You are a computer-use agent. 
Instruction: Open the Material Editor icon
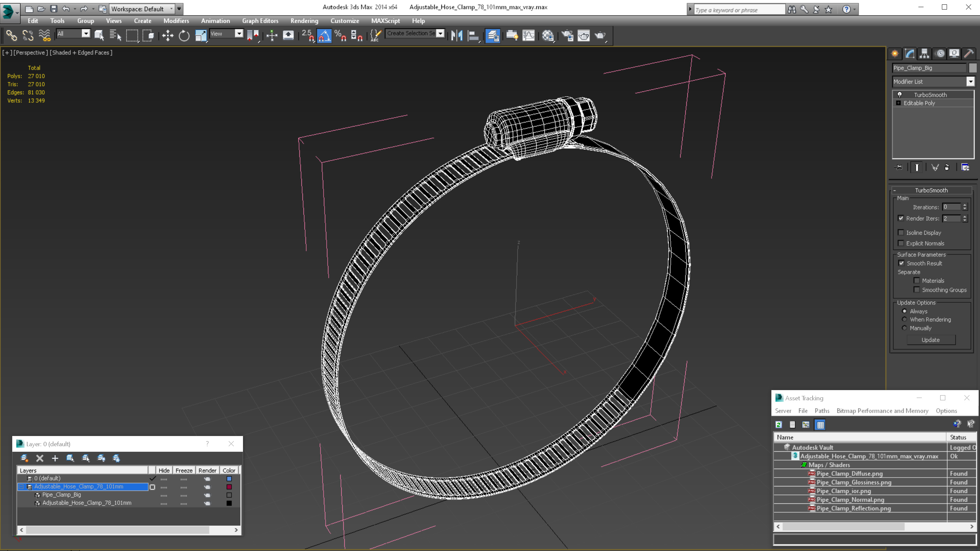[x=548, y=35]
